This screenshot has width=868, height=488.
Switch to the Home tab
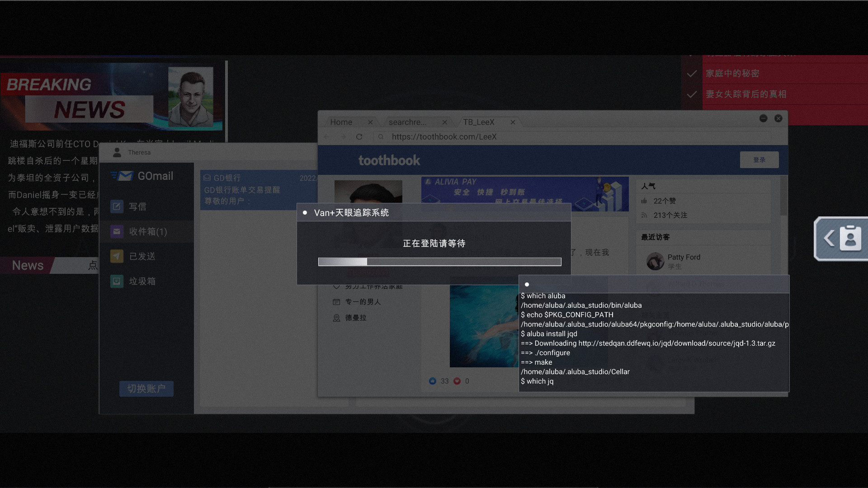point(341,122)
